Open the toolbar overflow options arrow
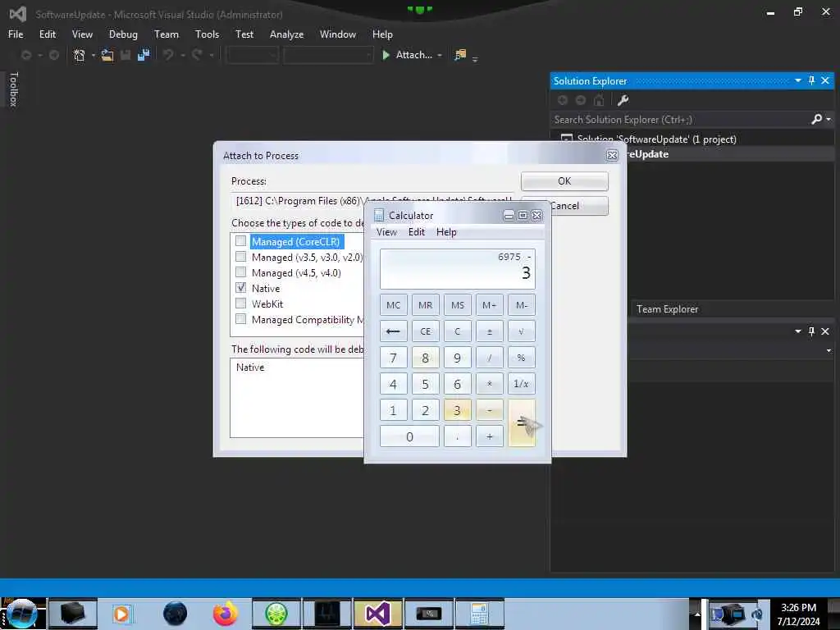The width and height of the screenshot is (840, 630). coord(475,59)
